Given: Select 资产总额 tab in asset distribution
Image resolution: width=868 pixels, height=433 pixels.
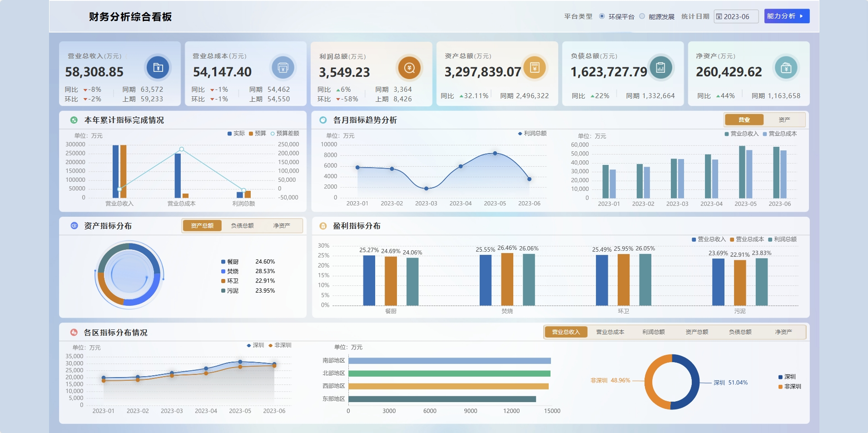Looking at the screenshot, I should 202,225.
